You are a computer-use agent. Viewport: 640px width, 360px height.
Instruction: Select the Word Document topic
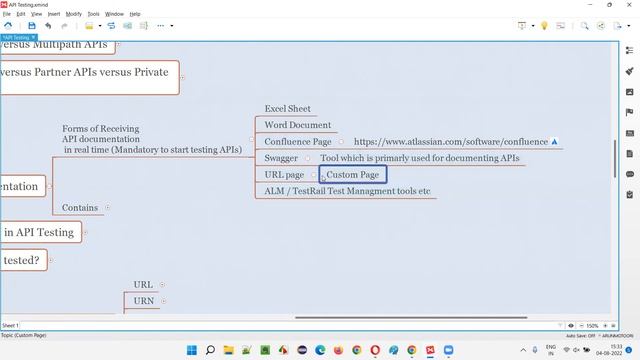coord(298,125)
